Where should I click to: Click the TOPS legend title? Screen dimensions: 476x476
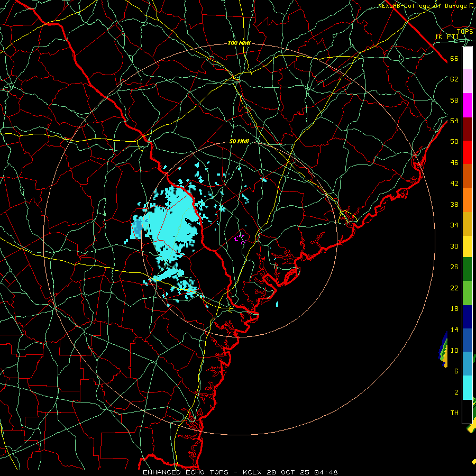(465, 31)
